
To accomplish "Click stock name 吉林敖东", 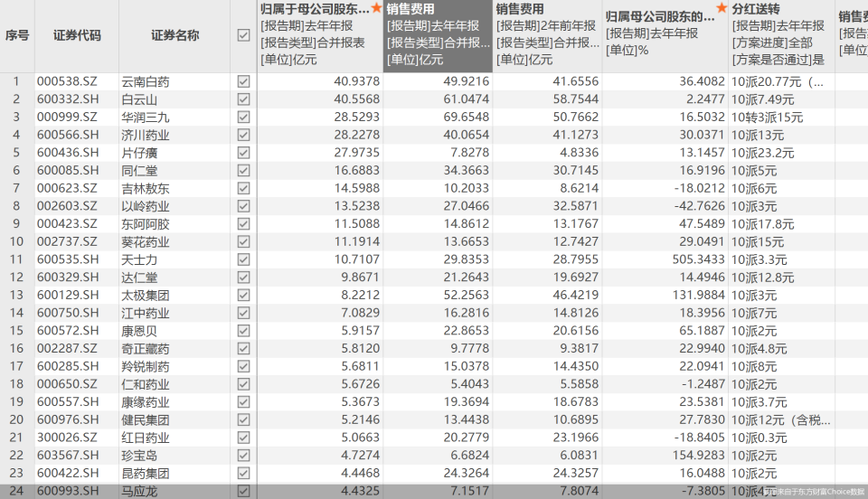I will [146, 188].
